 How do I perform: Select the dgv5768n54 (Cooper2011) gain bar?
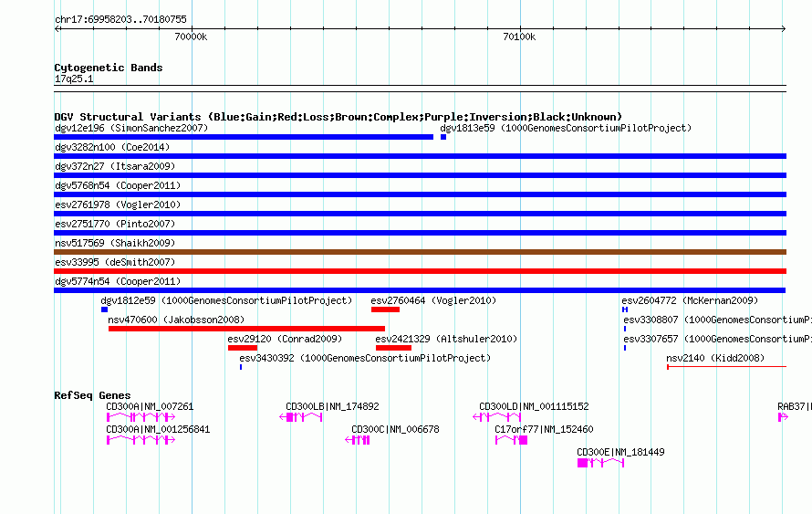(420, 194)
